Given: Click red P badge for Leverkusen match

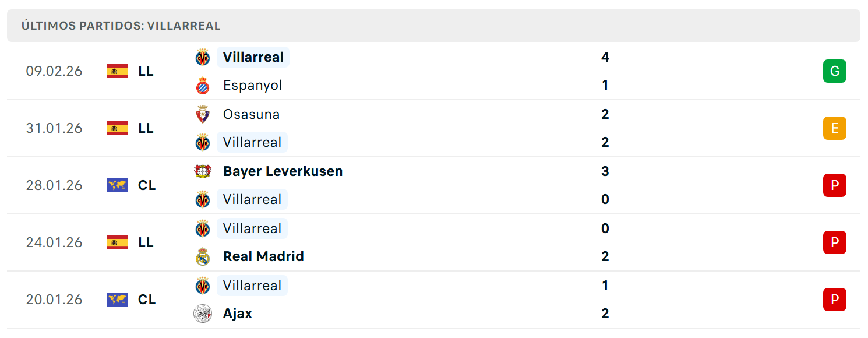Looking at the screenshot, I should click(835, 185).
